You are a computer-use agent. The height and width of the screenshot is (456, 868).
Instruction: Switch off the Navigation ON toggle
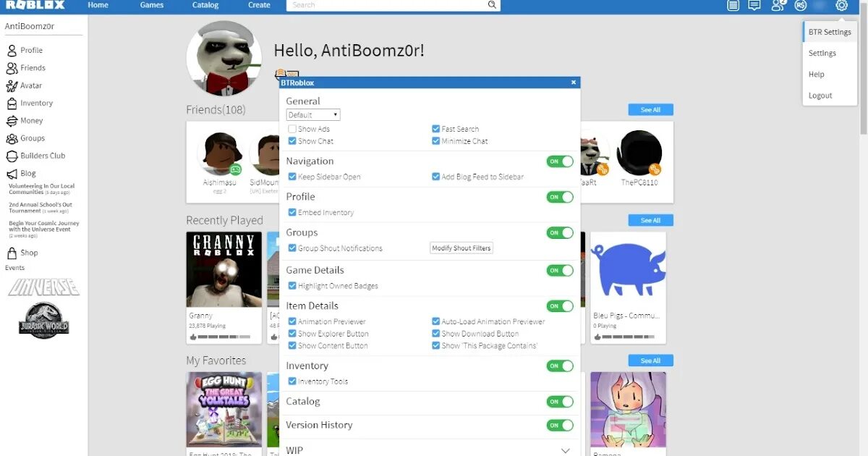point(560,161)
